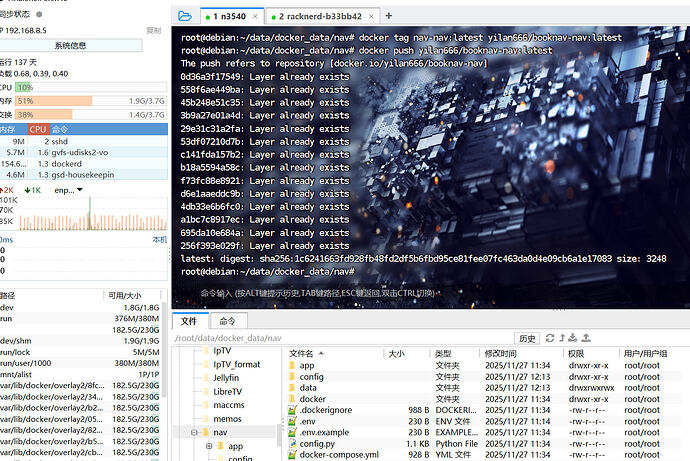Open the enp... network interface dropdown

click(68, 190)
